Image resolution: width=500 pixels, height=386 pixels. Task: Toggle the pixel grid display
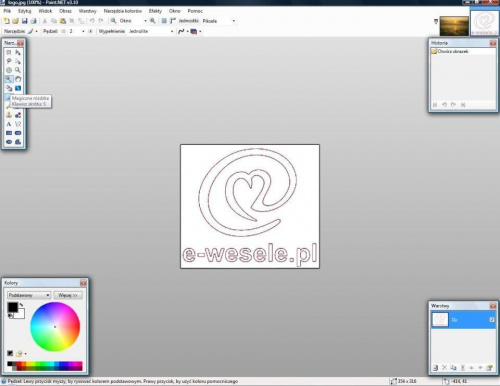click(164, 21)
